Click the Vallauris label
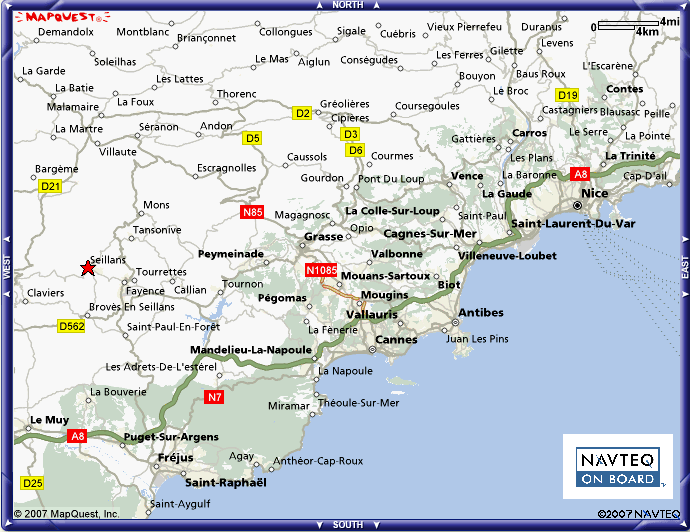The width and height of the screenshot is (690, 532). coord(372,315)
